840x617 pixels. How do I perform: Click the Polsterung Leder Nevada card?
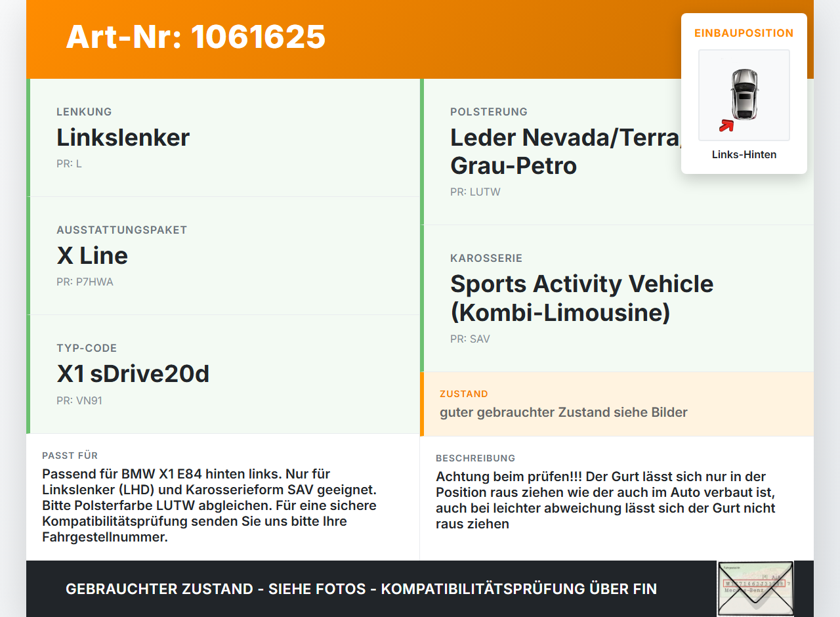[x=617, y=152]
